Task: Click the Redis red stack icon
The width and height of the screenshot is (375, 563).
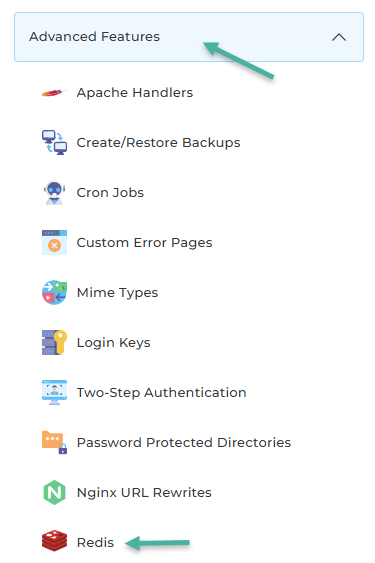Action: point(54,541)
